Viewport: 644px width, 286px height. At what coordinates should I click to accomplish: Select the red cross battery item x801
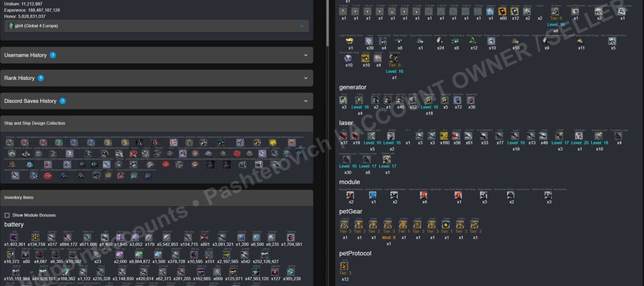click(205, 237)
